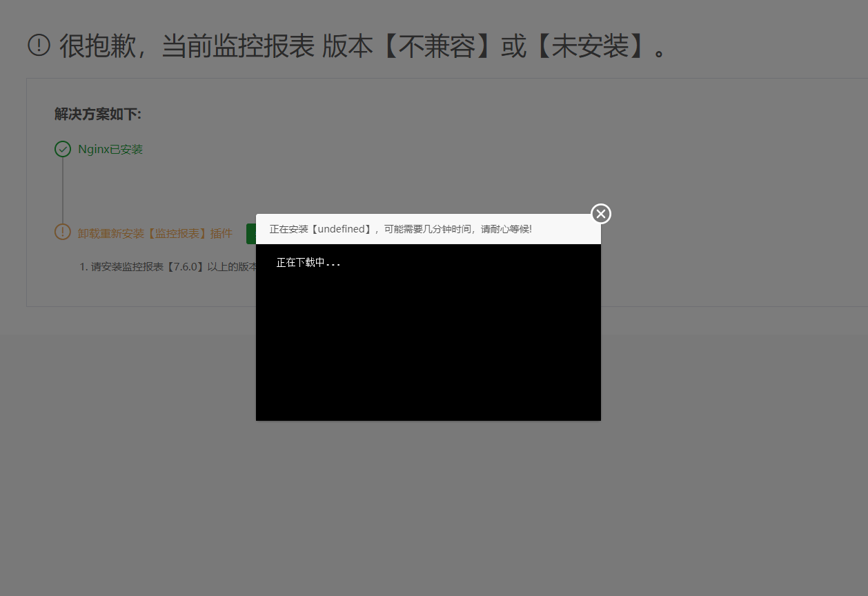Click the '卸载重新安装【监控报表】插件' step text
The height and width of the screenshot is (596, 868).
[155, 234]
